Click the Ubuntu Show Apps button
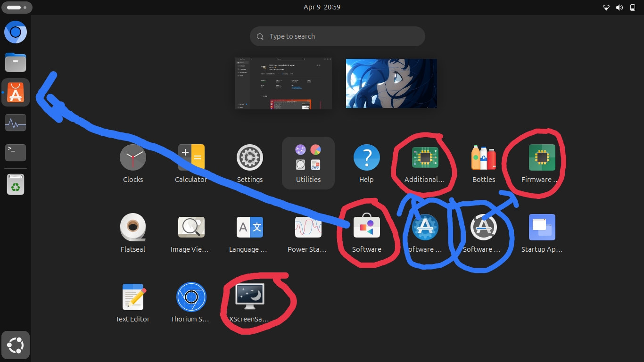 coord(16,346)
